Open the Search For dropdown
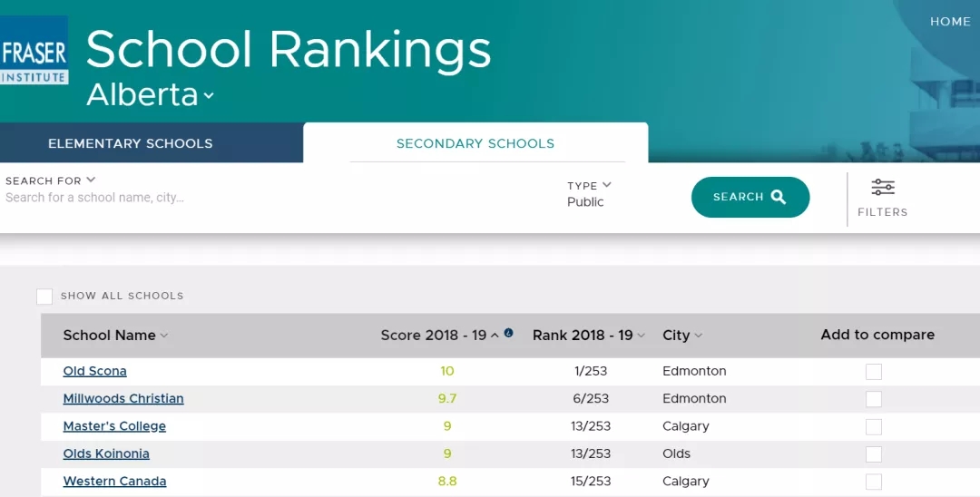Image resolution: width=980 pixels, height=497 pixels. [51, 180]
